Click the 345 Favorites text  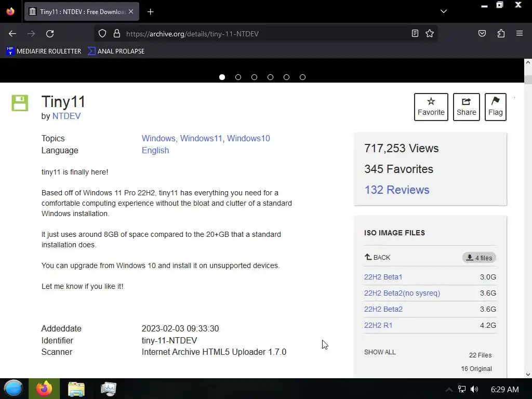[x=398, y=169]
